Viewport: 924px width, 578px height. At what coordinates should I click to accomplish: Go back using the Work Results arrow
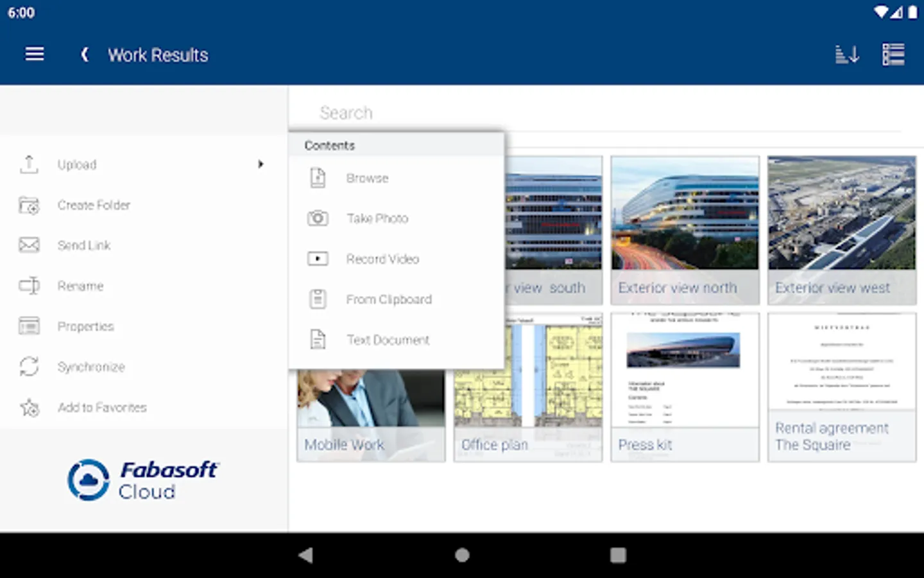(84, 55)
